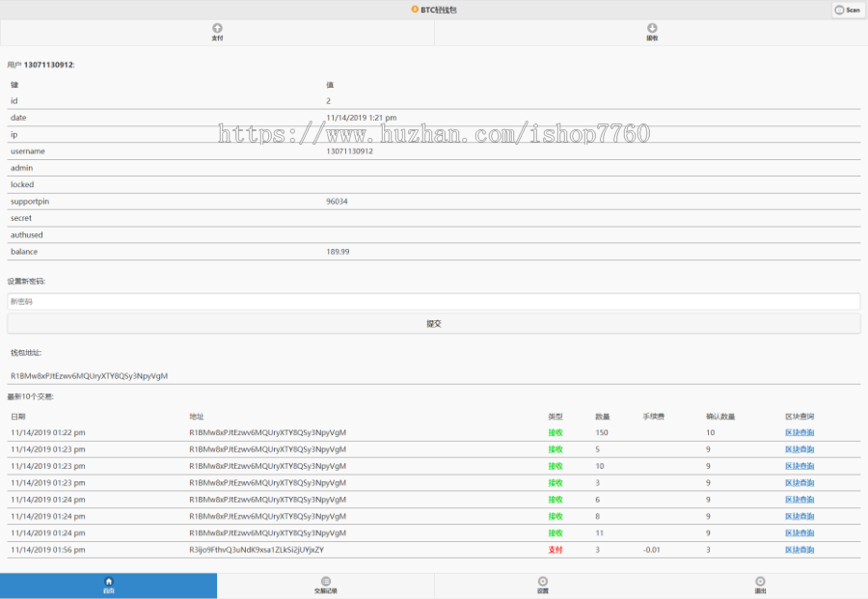
Task: Open the 区块查询 link for the amount 8 transaction
Action: [x=800, y=516]
